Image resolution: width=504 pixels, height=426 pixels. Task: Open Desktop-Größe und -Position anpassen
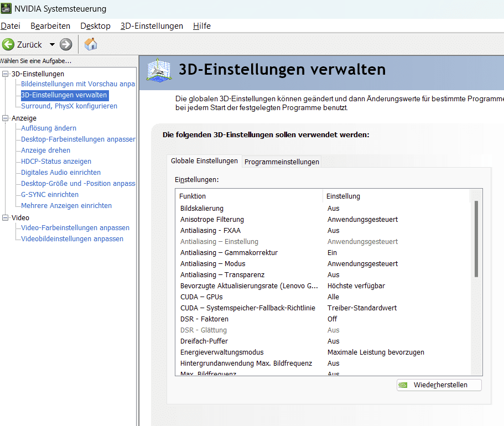78,184
